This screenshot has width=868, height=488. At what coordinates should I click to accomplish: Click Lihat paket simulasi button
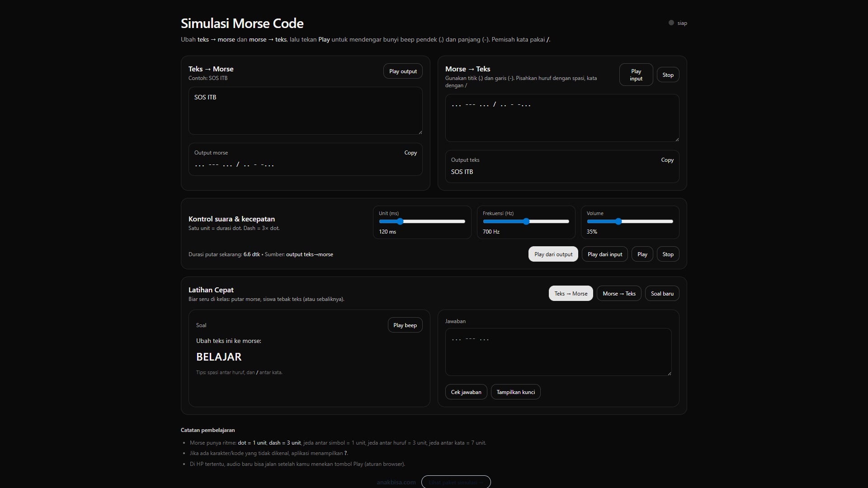tap(456, 482)
